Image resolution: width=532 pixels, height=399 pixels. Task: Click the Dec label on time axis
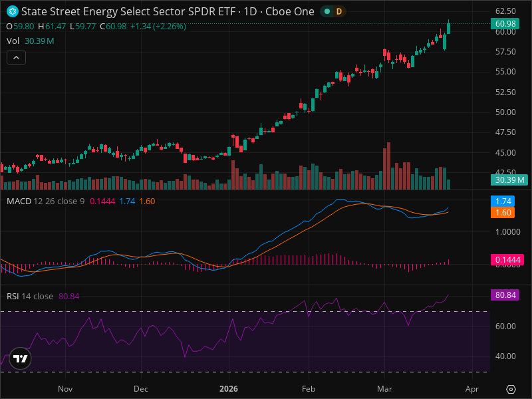141,389
